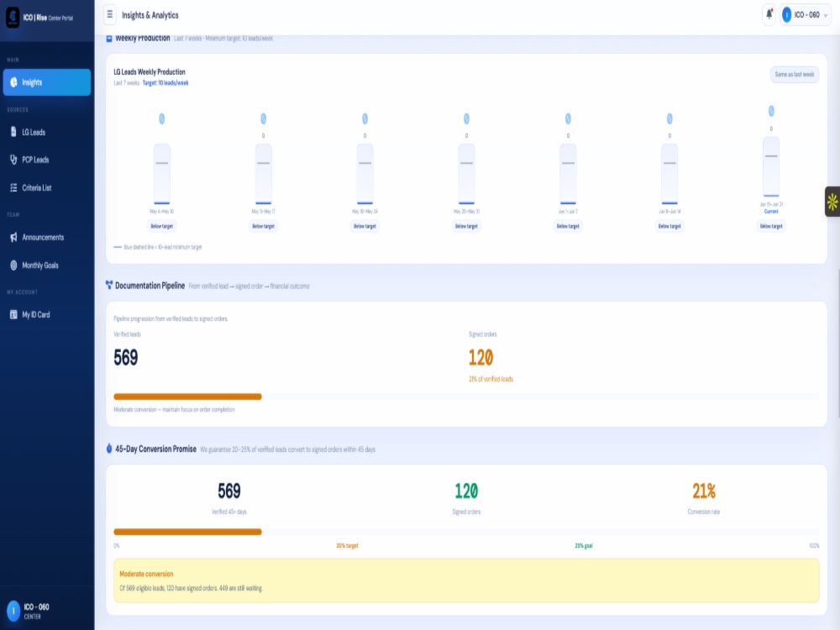Open notifications bell icon
840x630 pixels.
coord(769,14)
